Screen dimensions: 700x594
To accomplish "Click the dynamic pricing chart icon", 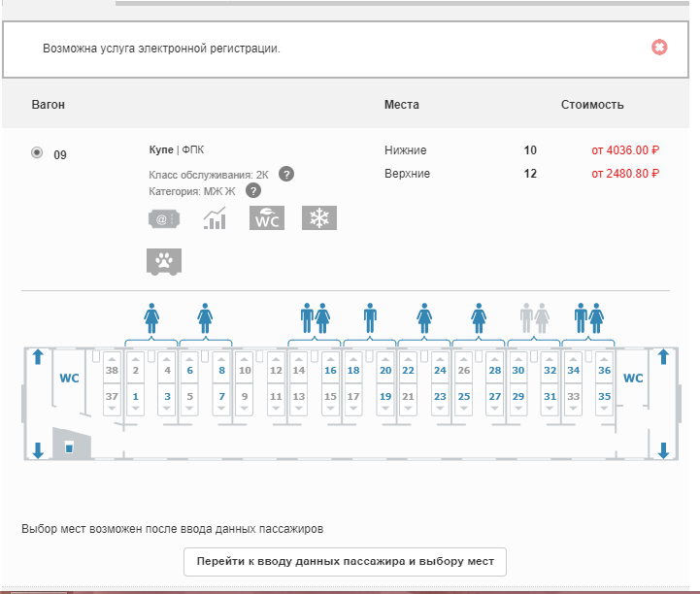I will 215,219.
